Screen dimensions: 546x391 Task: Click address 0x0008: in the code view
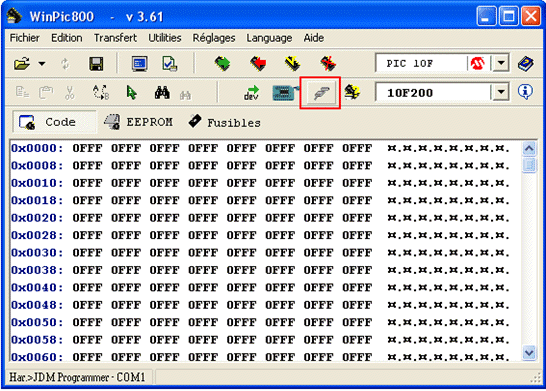pyautogui.click(x=37, y=166)
